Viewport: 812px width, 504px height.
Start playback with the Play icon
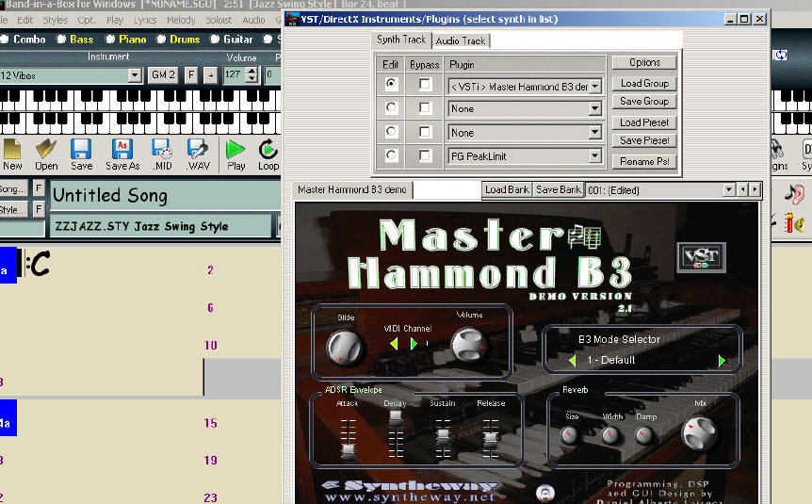[x=235, y=154]
